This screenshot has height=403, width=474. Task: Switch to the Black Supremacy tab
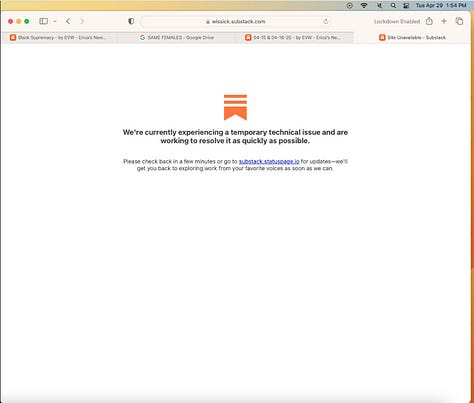tap(59, 38)
